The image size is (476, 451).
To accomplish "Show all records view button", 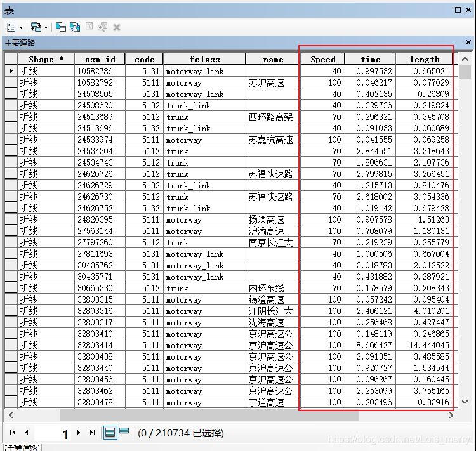I will pyautogui.click(x=110, y=433).
